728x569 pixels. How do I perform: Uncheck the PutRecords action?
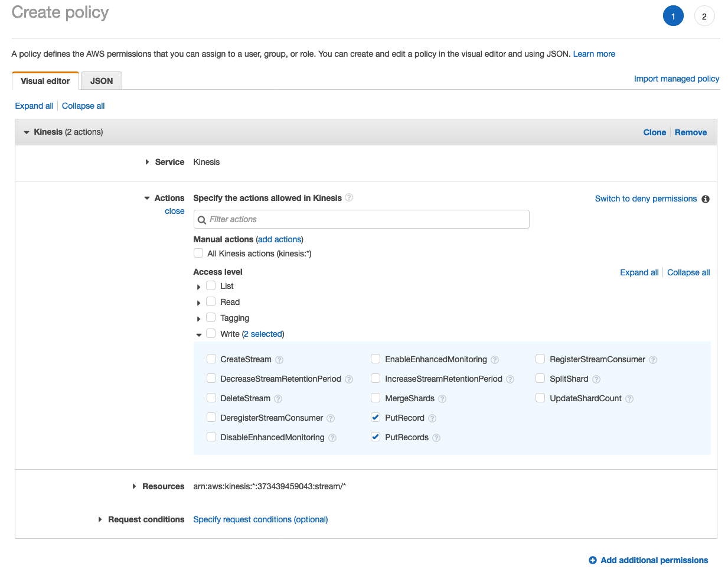pyautogui.click(x=376, y=437)
